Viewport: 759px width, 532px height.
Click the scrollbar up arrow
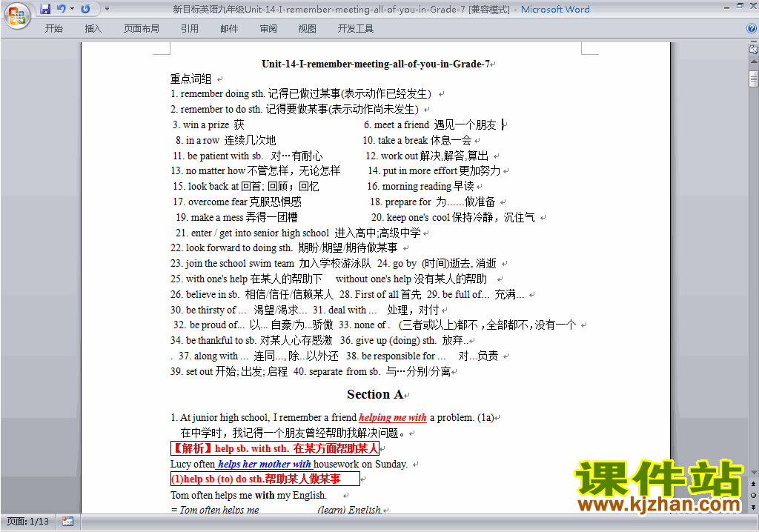click(754, 62)
